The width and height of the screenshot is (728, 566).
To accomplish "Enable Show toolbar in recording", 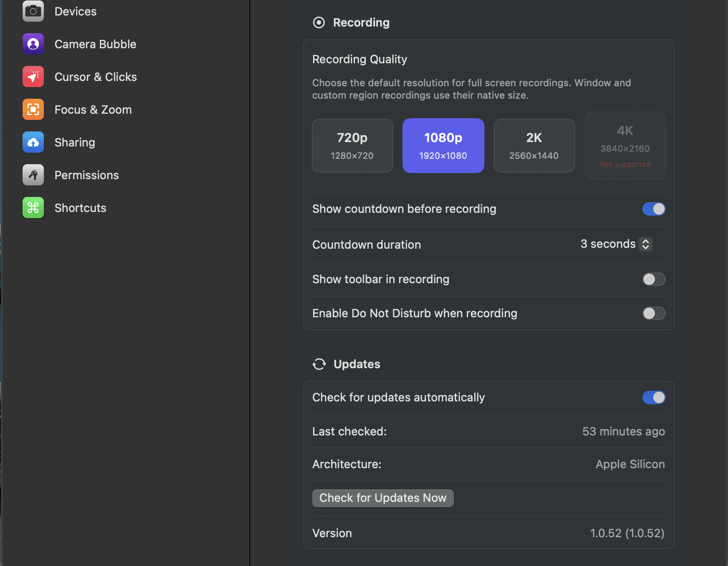I will [654, 279].
